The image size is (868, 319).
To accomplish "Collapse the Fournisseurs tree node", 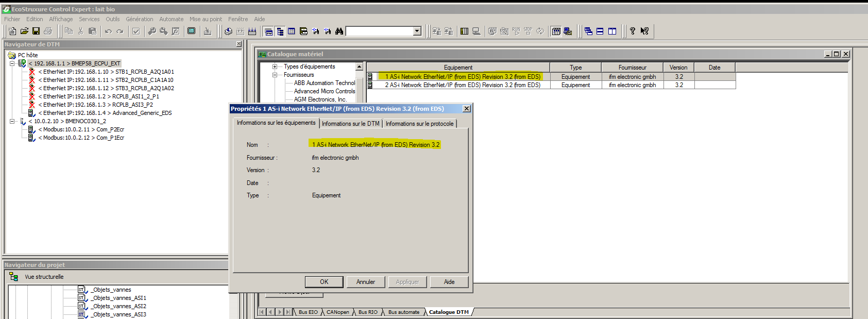I will click(x=275, y=75).
